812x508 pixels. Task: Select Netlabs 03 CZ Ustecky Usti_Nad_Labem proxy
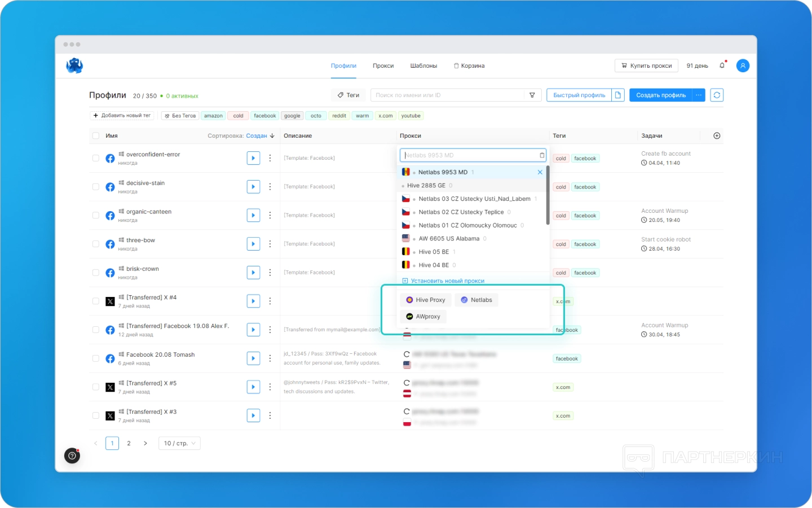471,199
